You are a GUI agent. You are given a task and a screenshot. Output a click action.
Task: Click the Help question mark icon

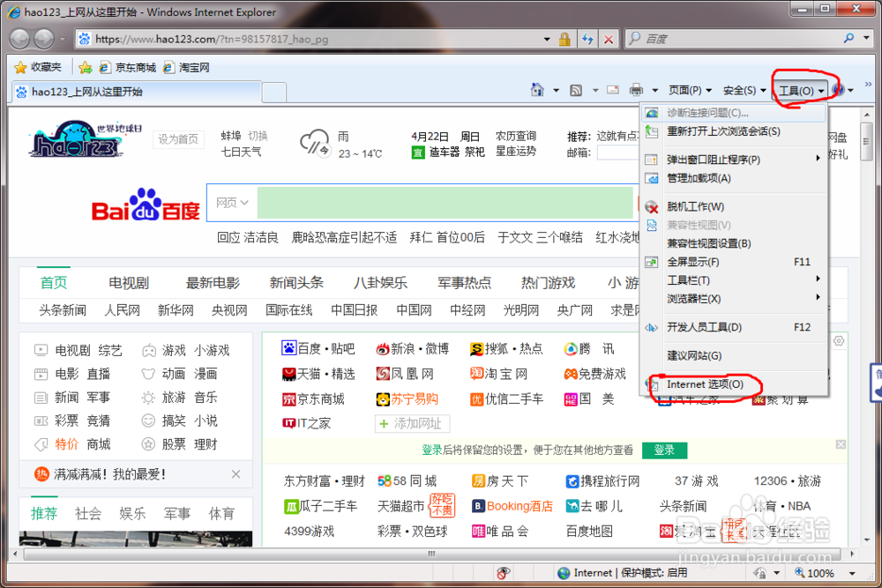(x=838, y=90)
